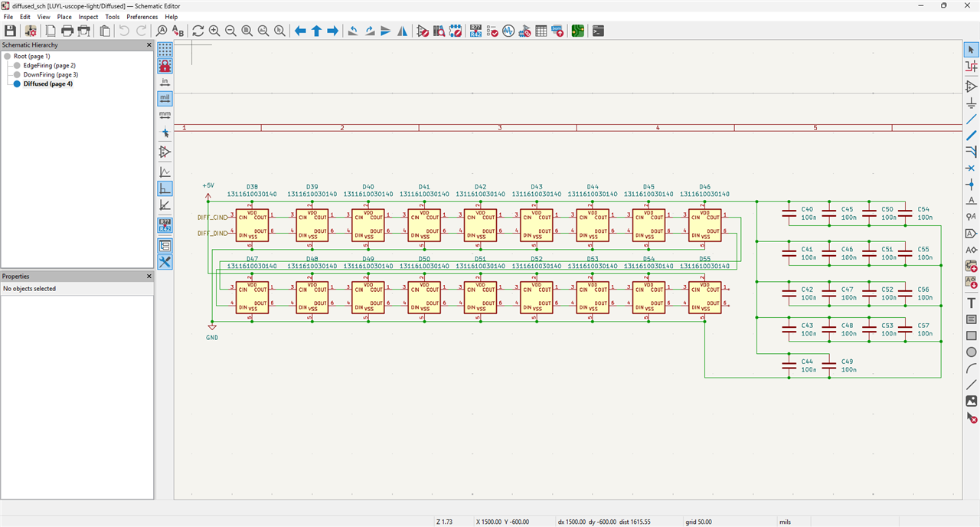Switch units to millimeters

[x=165, y=115]
